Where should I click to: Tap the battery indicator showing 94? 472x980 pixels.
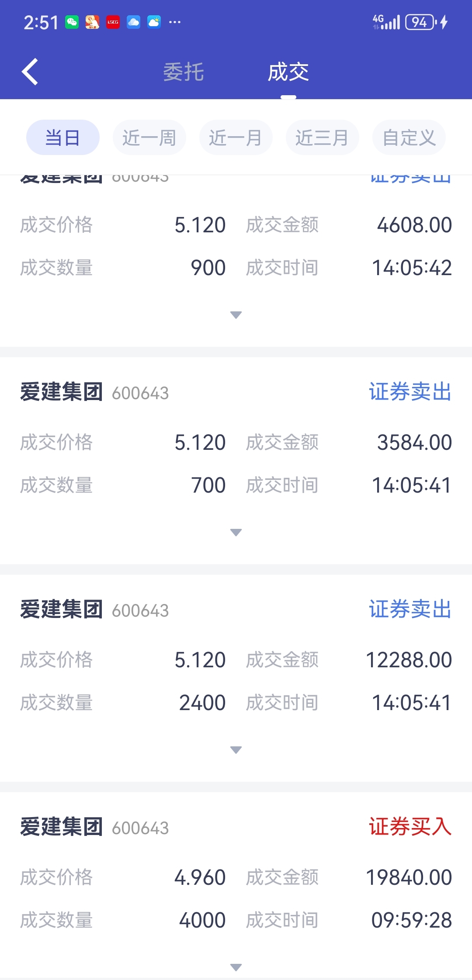pyautogui.click(x=420, y=22)
